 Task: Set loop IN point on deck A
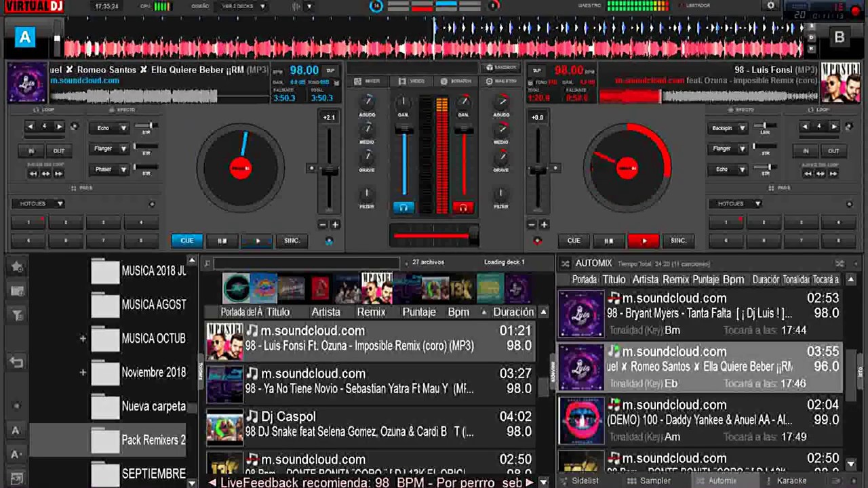(31, 151)
